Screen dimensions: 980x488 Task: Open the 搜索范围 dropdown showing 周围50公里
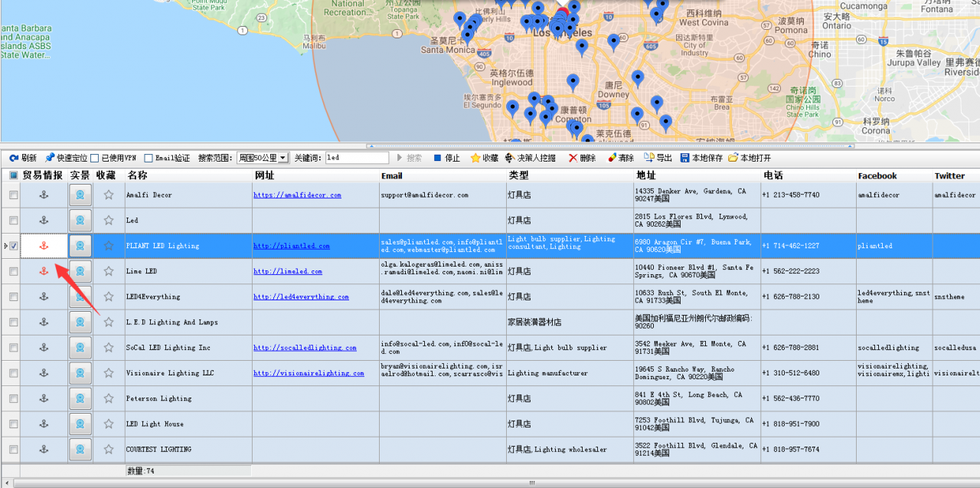[x=263, y=158]
